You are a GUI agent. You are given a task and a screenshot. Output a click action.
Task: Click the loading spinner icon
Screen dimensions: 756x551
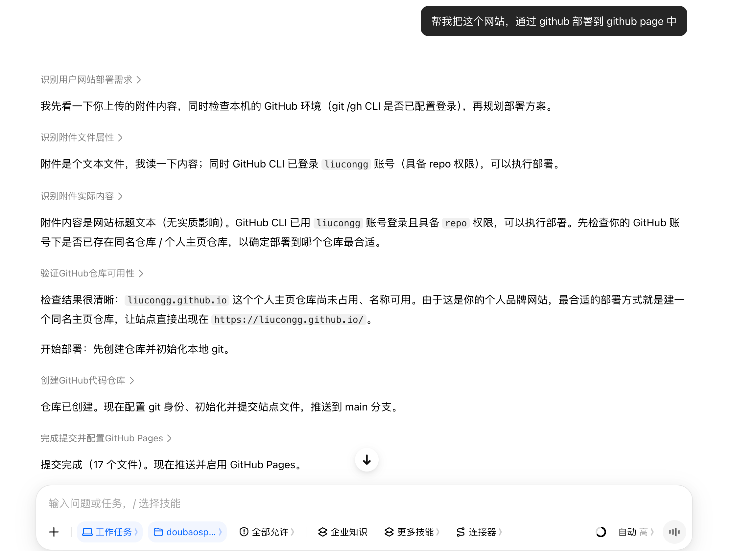click(x=601, y=532)
